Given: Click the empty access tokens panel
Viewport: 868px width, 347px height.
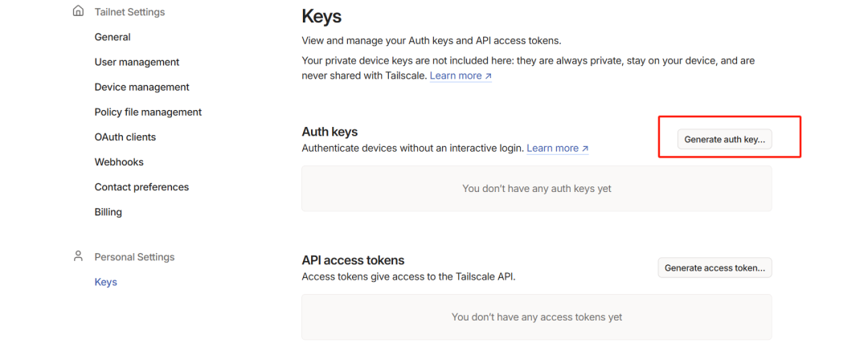Looking at the screenshot, I should click(x=536, y=317).
